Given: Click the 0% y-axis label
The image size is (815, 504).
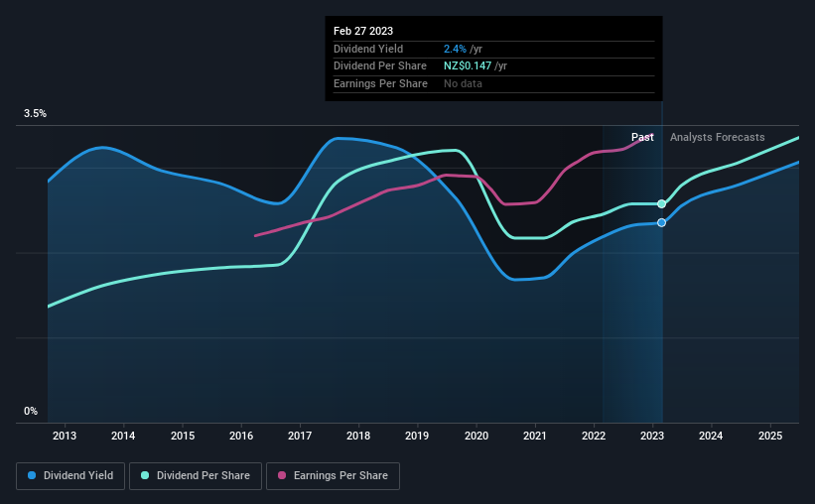Looking at the screenshot, I should 31,412.
